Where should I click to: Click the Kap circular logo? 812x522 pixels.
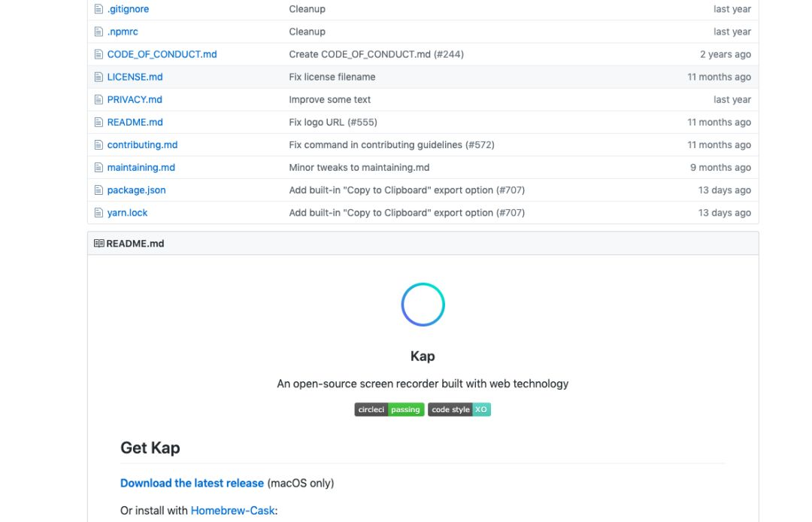[x=423, y=305]
